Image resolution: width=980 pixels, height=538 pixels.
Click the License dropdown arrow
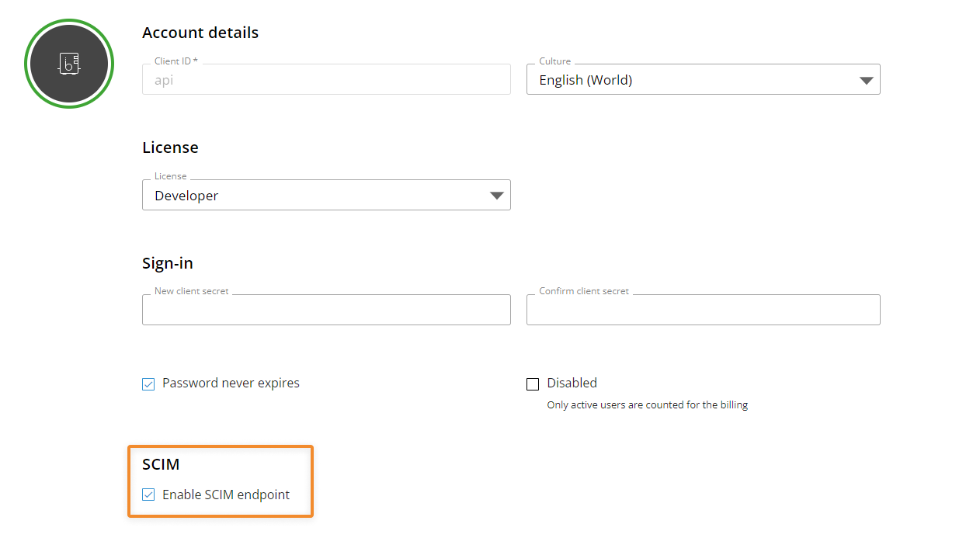[x=496, y=195]
